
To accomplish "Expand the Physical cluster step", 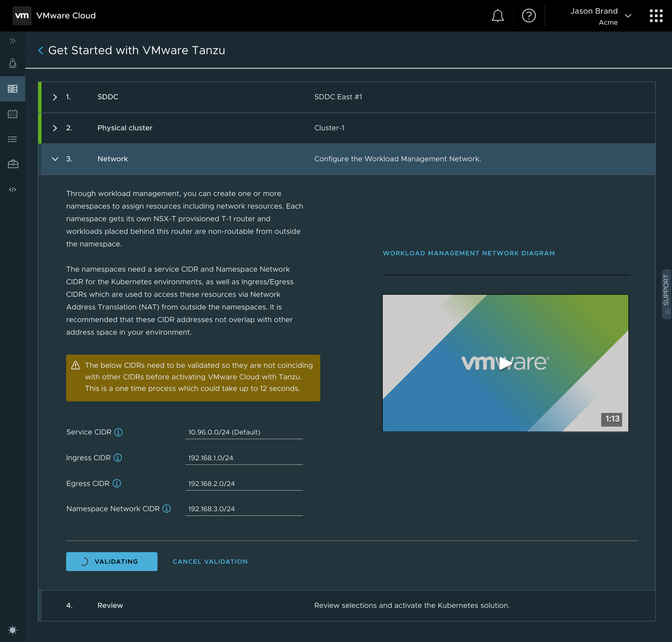I will (x=55, y=128).
